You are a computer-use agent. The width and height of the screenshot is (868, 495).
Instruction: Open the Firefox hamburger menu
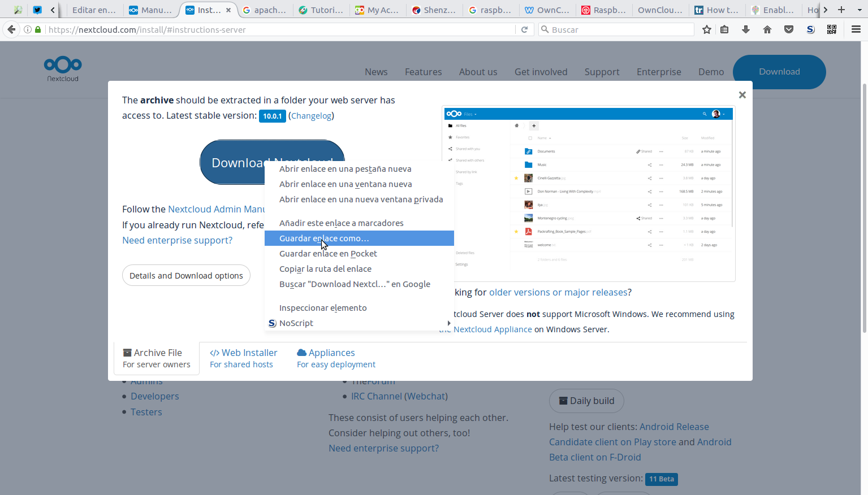coord(856,29)
